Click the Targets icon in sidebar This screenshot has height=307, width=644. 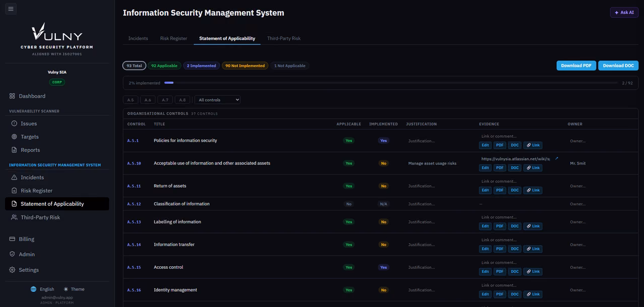[14, 137]
